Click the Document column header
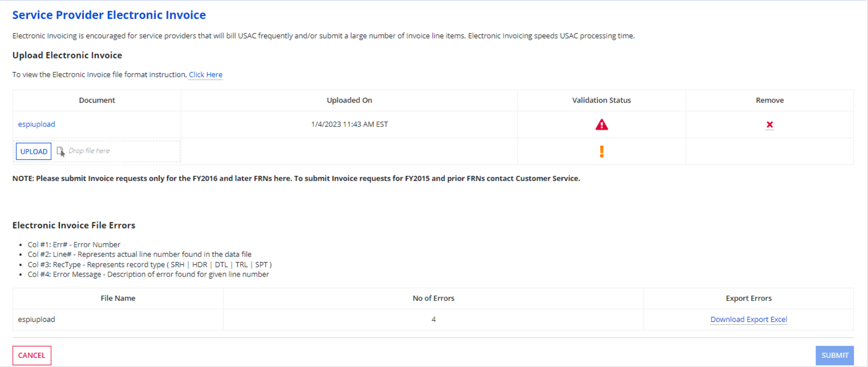 (x=97, y=100)
